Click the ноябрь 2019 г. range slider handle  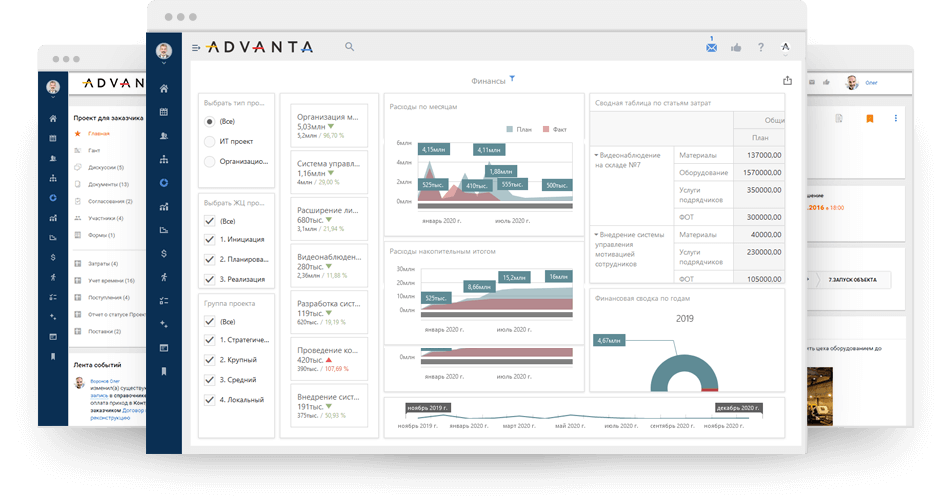(x=428, y=408)
